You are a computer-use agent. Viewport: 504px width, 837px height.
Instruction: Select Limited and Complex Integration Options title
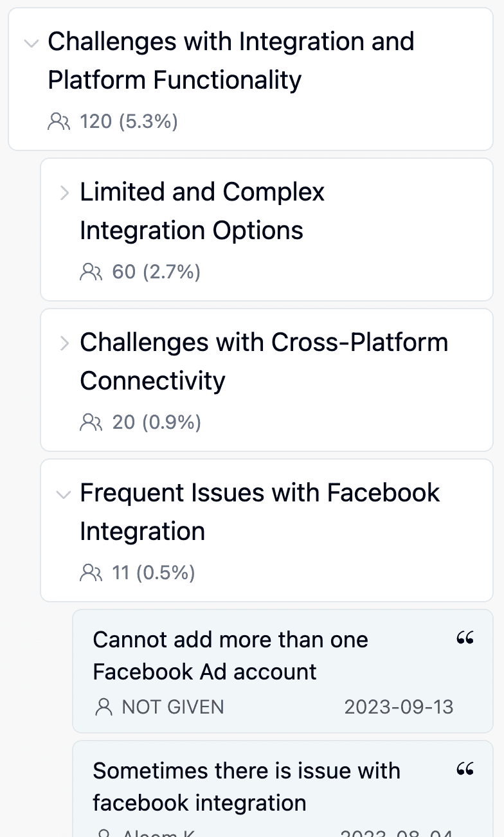tap(202, 212)
